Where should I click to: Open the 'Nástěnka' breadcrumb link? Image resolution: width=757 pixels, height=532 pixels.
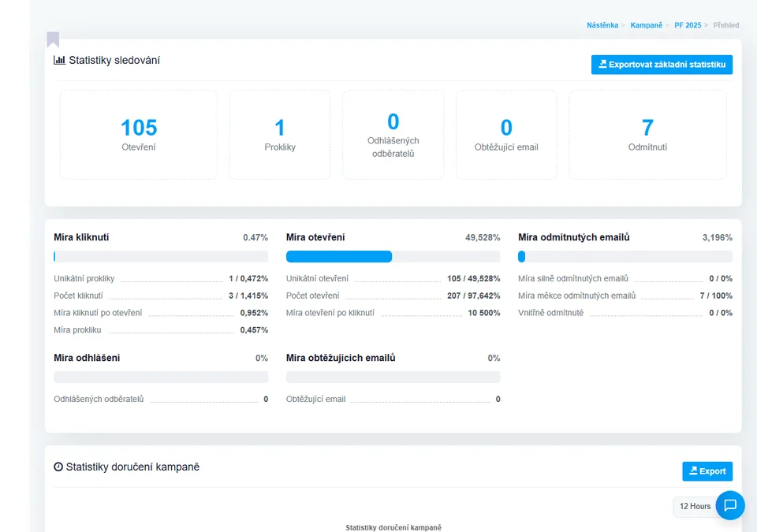tap(602, 24)
